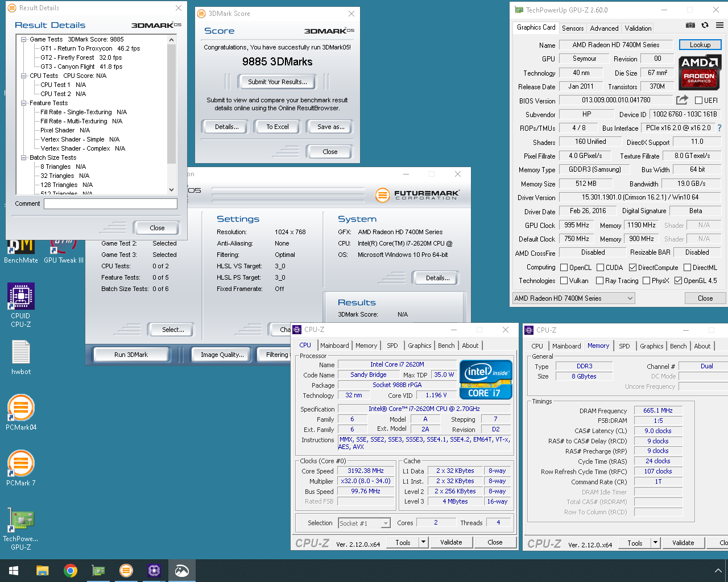This screenshot has width=728, height=582.
Task: Open TechPowerUp GPU-Z desktop shortcut
Action: click(x=21, y=529)
